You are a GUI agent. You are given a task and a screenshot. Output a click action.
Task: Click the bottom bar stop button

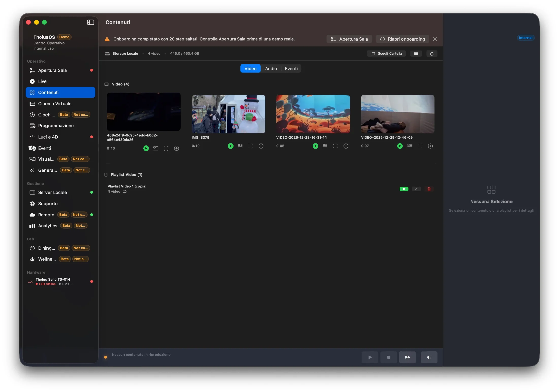click(389, 357)
